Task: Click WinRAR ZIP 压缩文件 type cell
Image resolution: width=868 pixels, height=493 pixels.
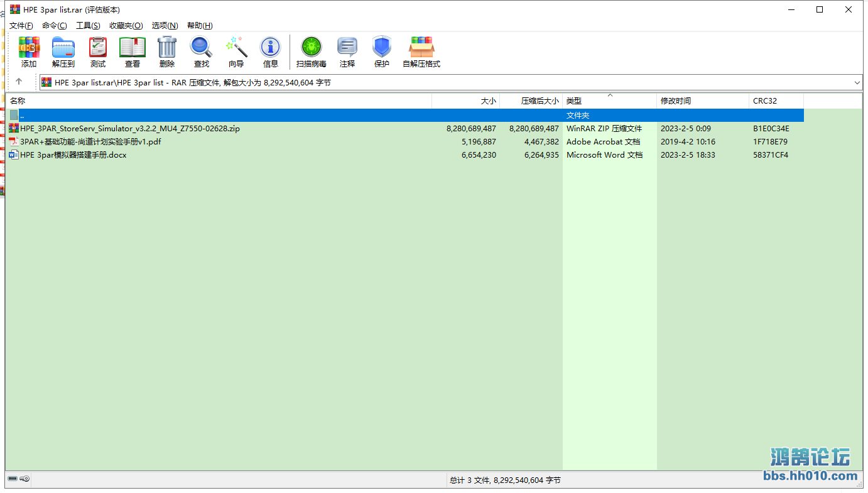Action: pyautogui.click(x=604, y=128)
